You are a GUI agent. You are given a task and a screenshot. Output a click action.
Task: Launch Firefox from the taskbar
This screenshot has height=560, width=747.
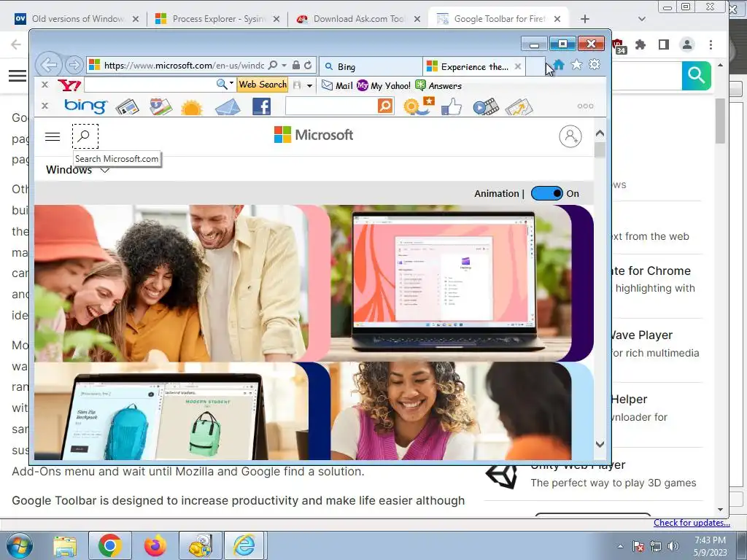pyautogui.click(x=155, y=545)
